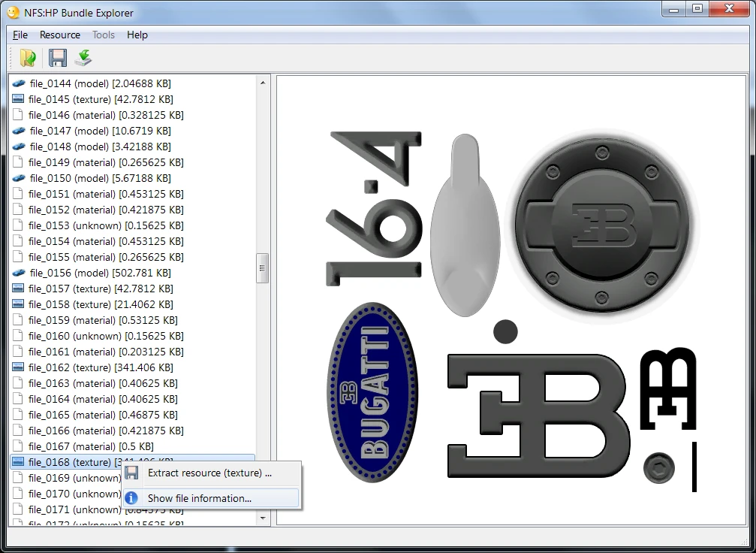Click texture icon beside file_0162
756x553 pixels.
click(18, 367)
